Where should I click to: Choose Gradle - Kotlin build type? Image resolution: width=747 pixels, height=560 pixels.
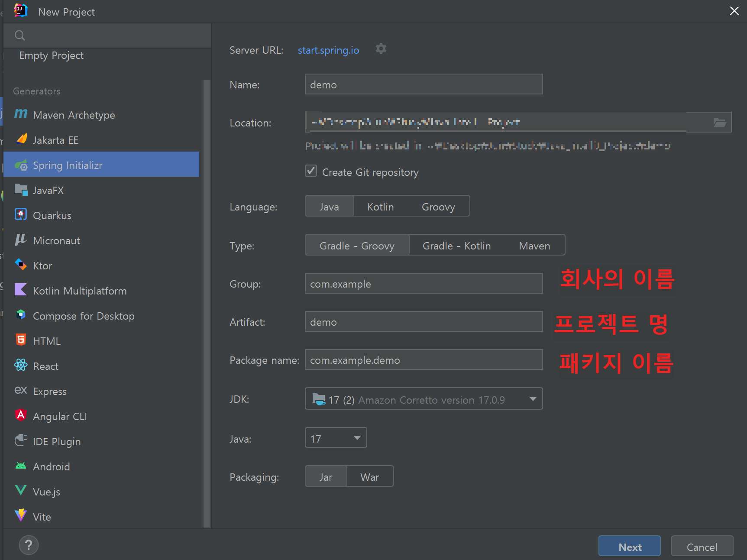(457, 246)
